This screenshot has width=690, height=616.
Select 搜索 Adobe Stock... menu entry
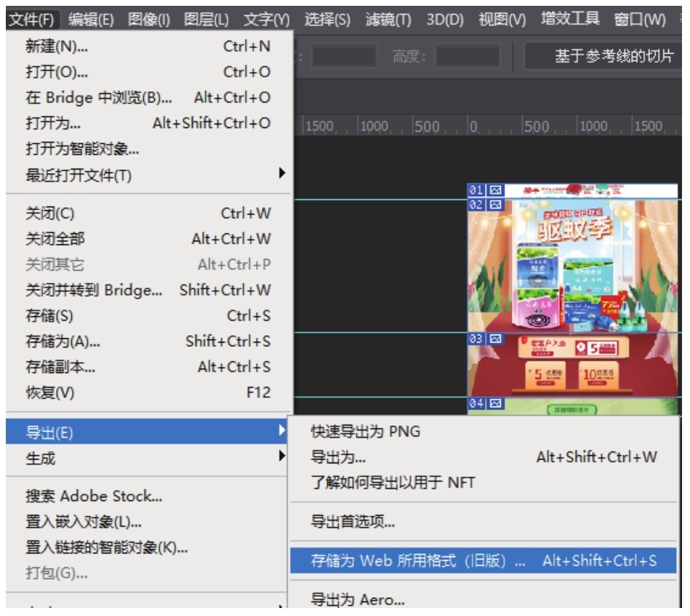coord(147,496)
